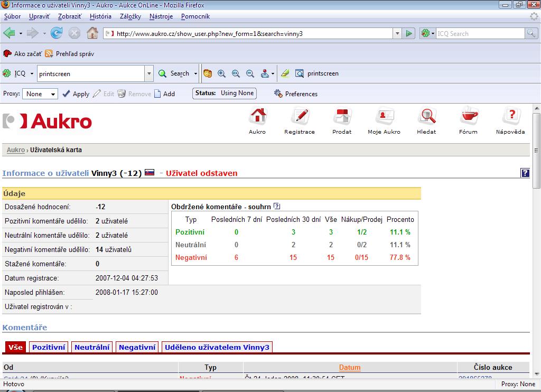Click the yellow face icon after Search
Image resolution: width=541 pixels, height=392 pixels.
pos(207,73)
